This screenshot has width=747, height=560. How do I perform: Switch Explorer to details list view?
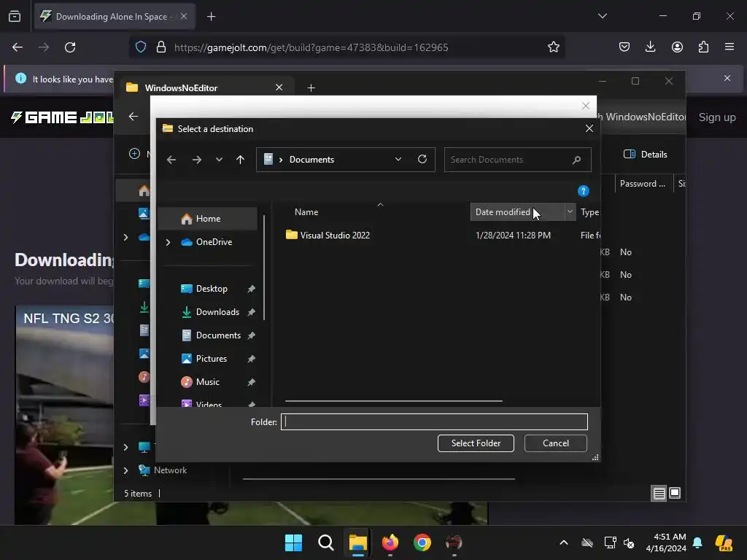(659, 494)
